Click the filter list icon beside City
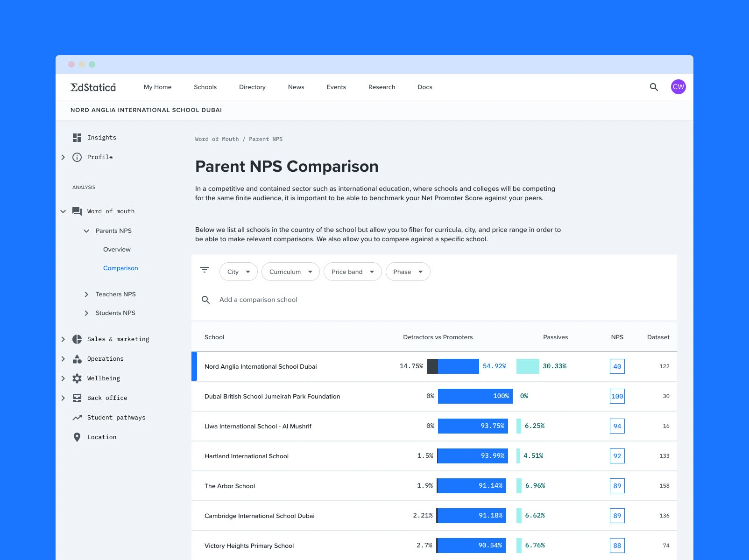Screen dimensions: 749x560 pos(205,270)
